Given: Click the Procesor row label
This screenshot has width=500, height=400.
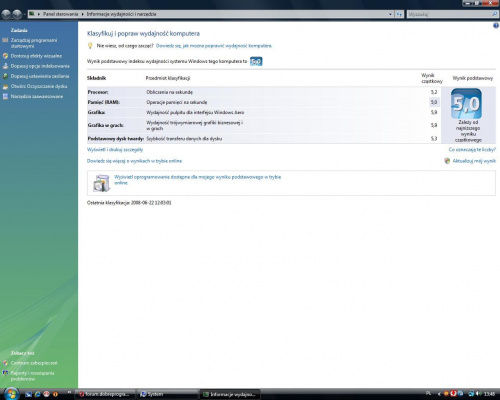Looking at the screenshot, I should [x=98, y=92].
